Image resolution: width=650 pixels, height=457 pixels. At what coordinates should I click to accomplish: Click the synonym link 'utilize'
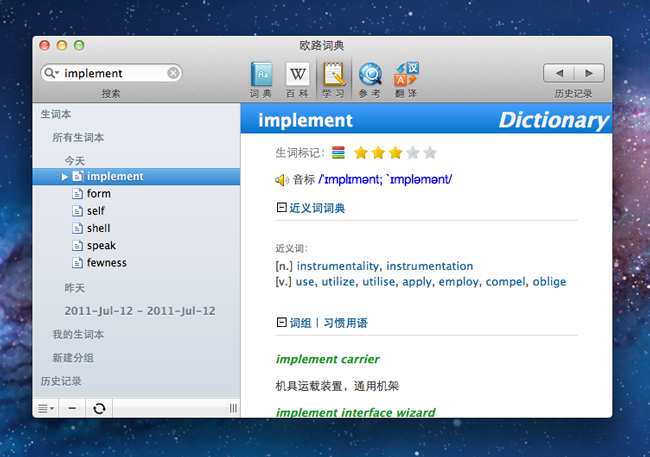click(339, 282)
